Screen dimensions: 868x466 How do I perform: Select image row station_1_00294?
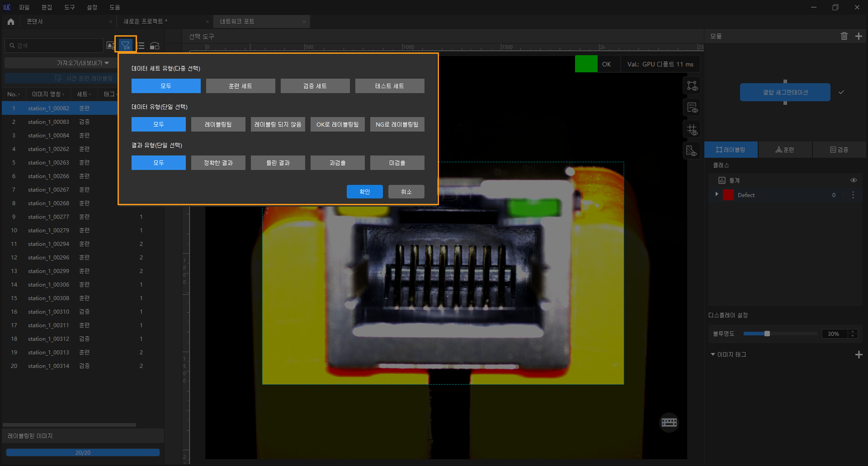pos(83,244)
